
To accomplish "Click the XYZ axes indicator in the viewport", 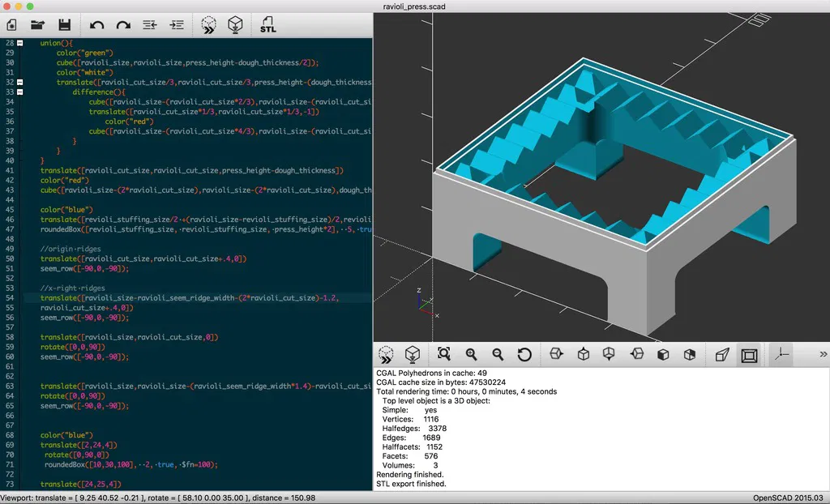I will point(426,303).
